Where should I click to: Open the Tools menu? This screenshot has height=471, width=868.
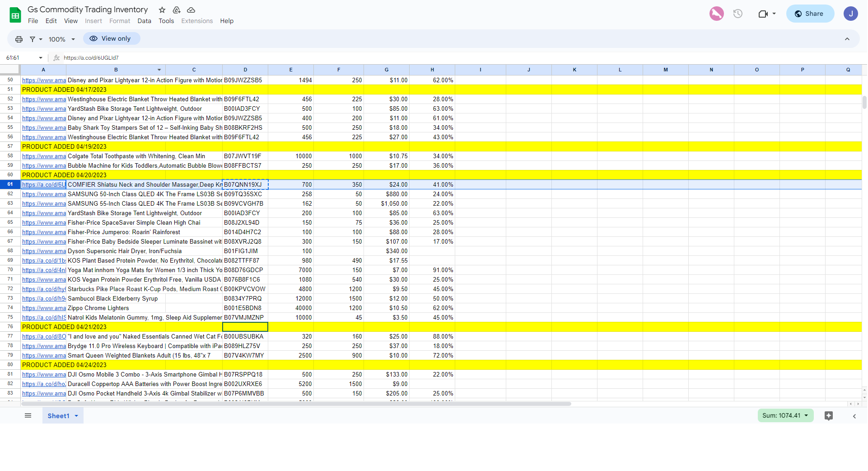[x=166, y=21]
